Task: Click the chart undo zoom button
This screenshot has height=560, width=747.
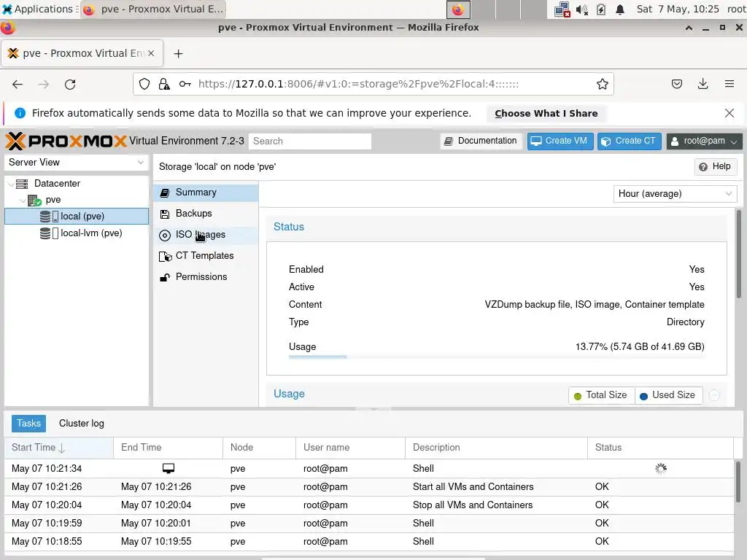Action: coord(714,395)
